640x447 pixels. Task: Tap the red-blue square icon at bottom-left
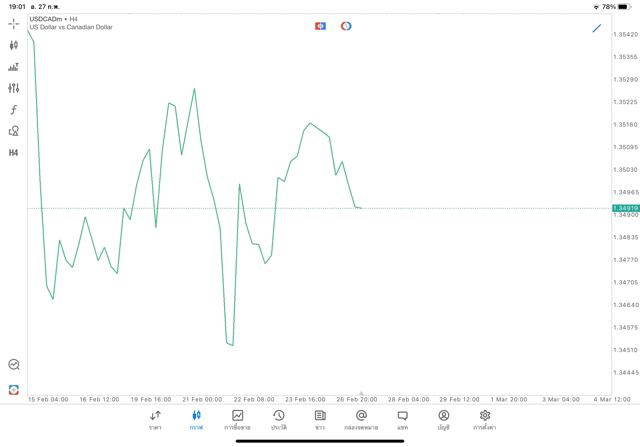tap(13, 389)
